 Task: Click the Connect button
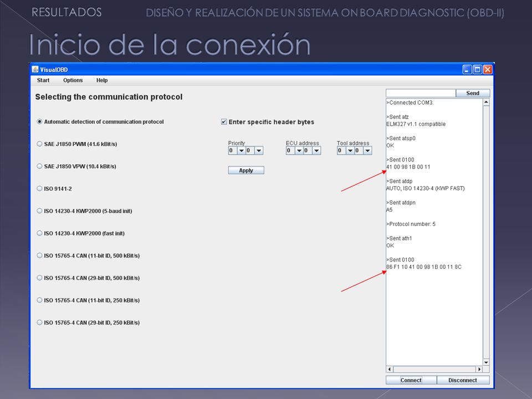pos(411,380)
